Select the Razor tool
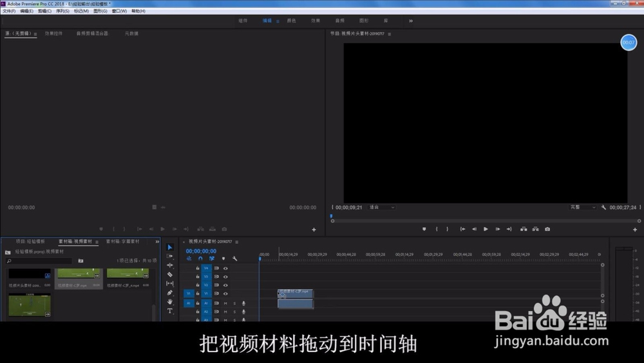The height and width of the screenshot is (363, 644). tap(169, 274)
